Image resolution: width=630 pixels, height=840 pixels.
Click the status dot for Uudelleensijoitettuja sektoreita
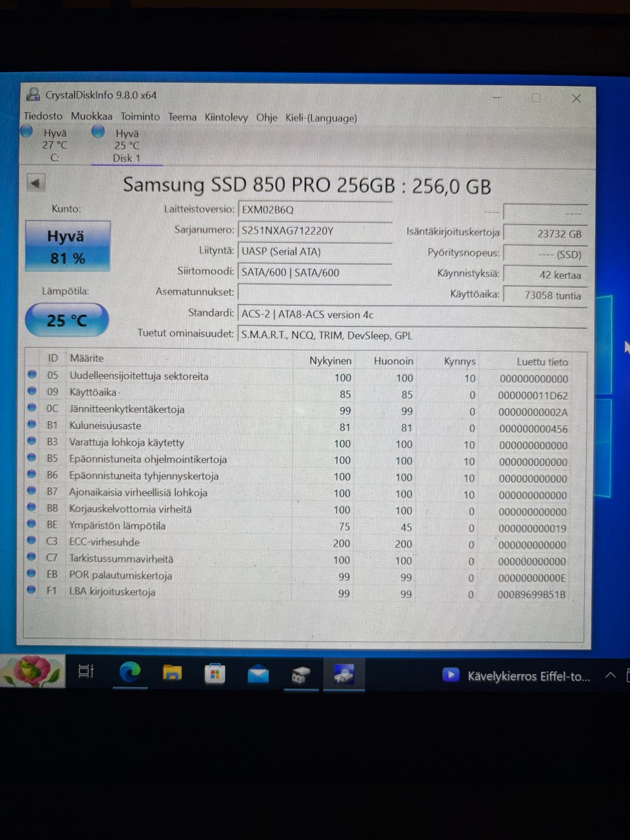point(32,375)
